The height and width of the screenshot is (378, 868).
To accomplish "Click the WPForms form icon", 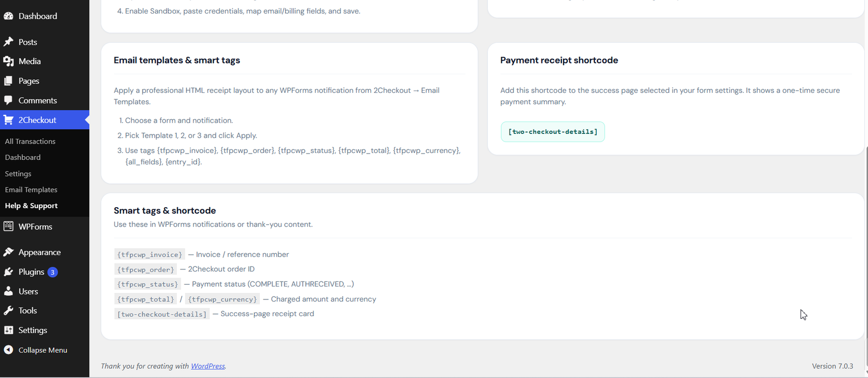I will 9,226.
